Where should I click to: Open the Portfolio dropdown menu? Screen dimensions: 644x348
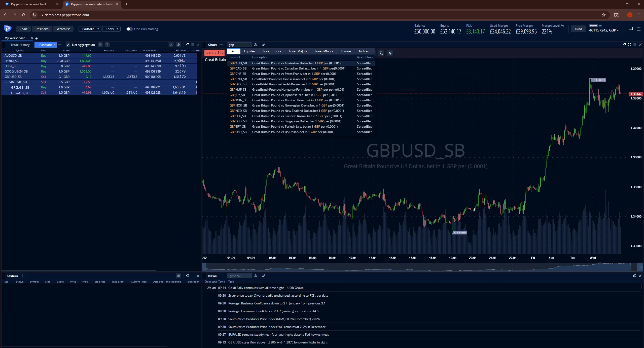tap(90, 29)
